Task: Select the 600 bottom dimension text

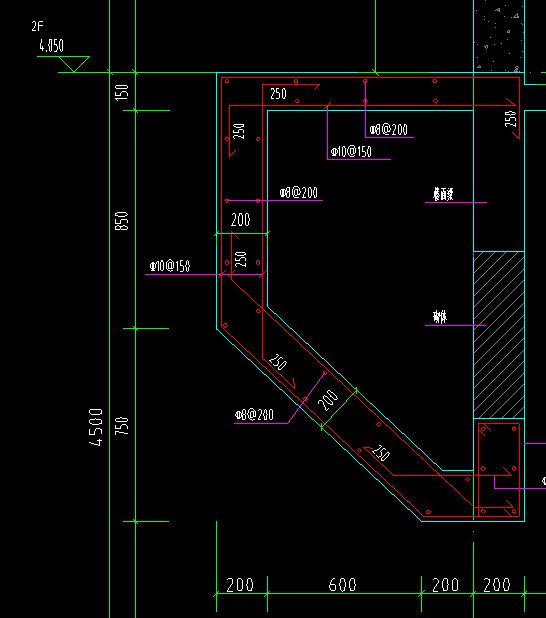Action: pyautogui.click(x=343, y=584)
